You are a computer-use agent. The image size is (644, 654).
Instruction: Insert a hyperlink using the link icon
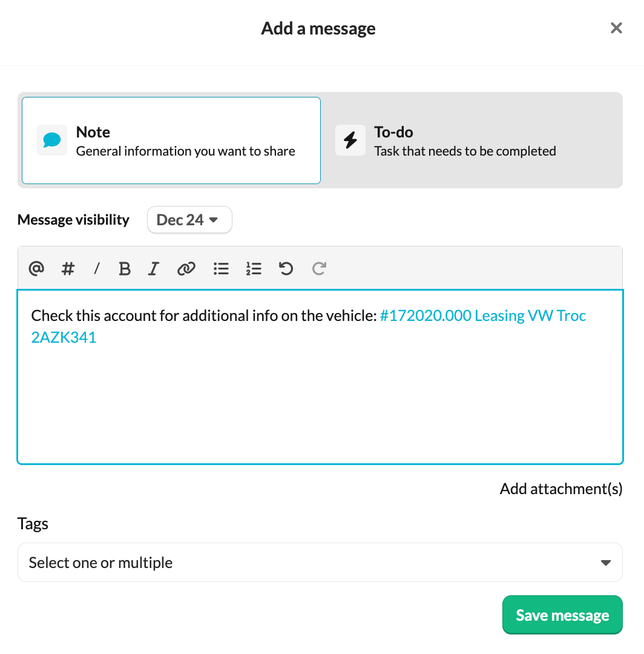[x=186, y=268]
